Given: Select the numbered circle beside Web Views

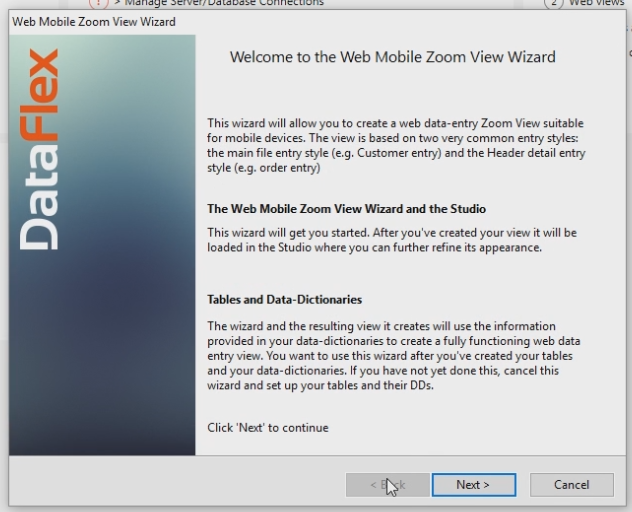Looking at the screenshot, I should [x=553, y=4].
